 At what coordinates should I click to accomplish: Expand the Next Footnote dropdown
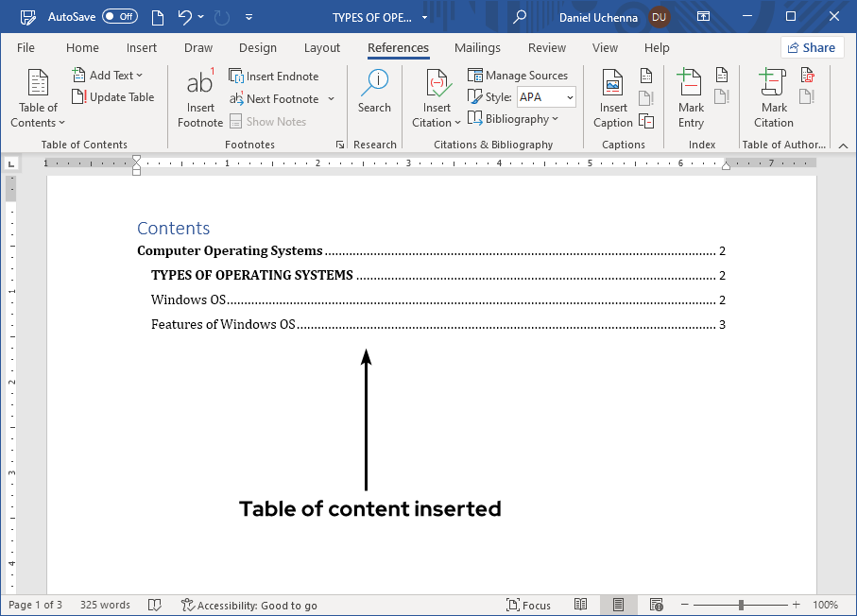click(x=330, y=98)
